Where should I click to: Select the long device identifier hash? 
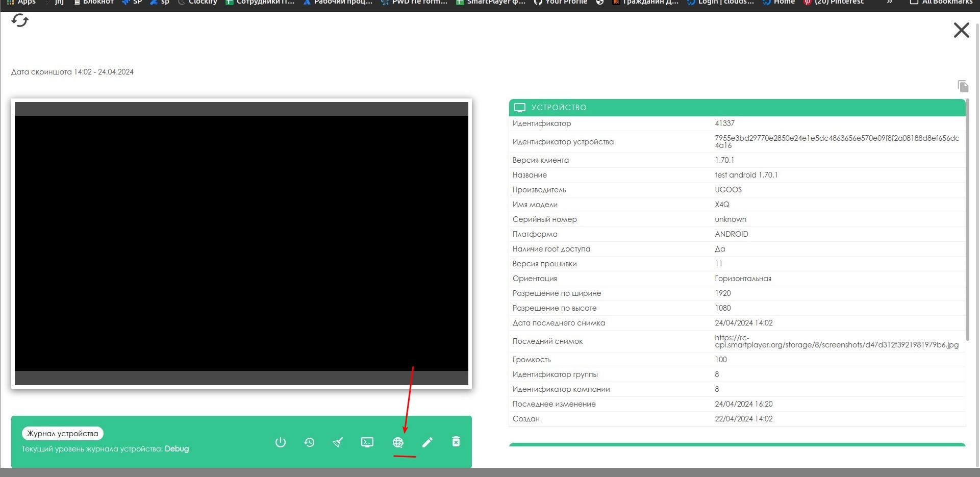tap(837, 142)
